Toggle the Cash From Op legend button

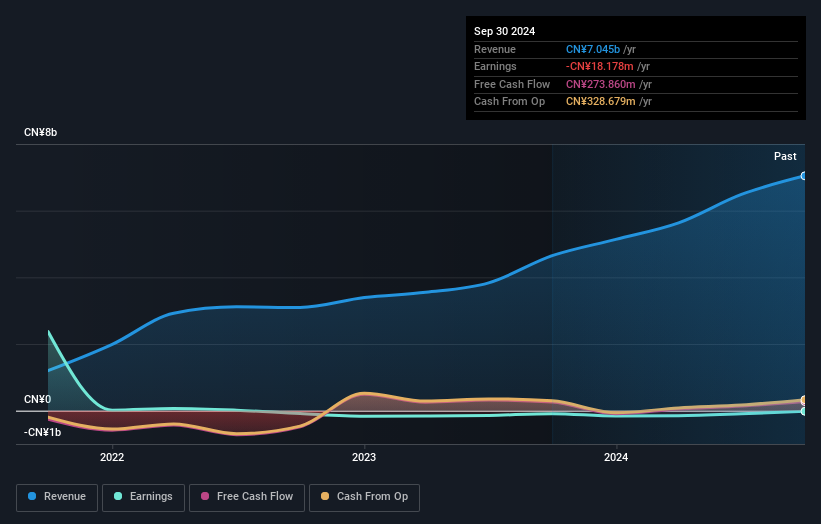pyautogui.click(x=364, y=497)
